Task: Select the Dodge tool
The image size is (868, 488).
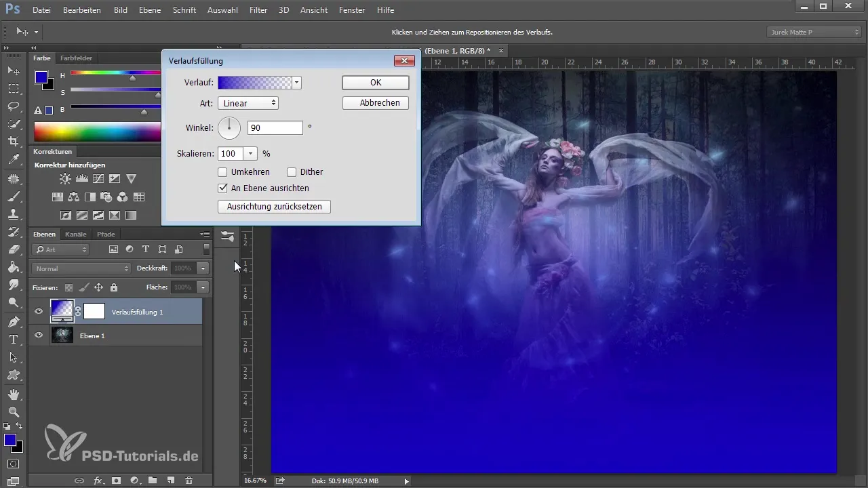Action: (x=13, y=302)
